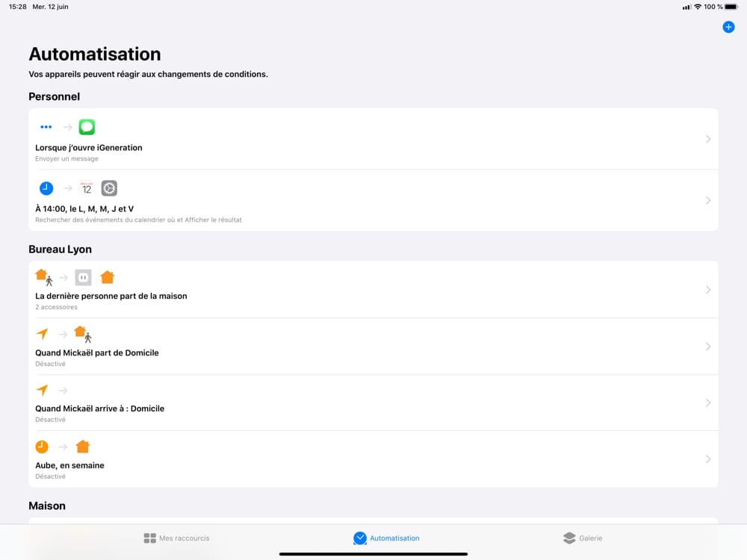Open the Lorsque j'ouvre iGeneration chevron
This screenshot has width=747, height=560.
pyautogui.click(x=708, y=139)
